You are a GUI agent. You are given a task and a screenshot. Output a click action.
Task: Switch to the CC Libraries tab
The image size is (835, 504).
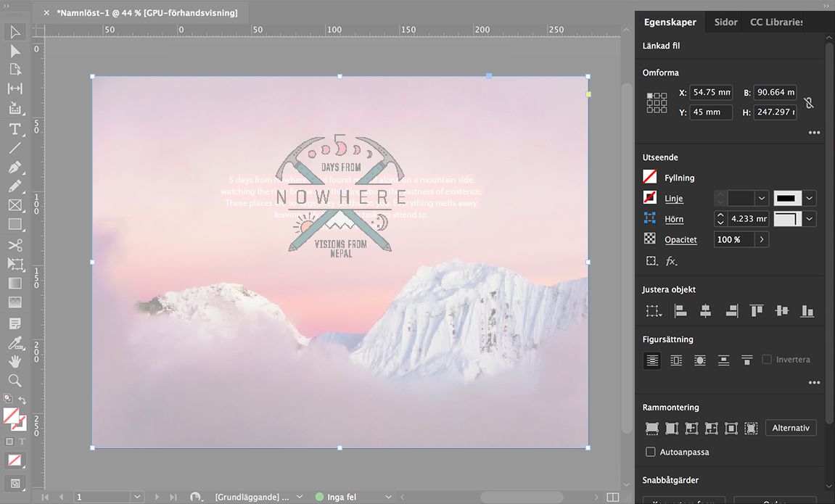click(776, 22)
